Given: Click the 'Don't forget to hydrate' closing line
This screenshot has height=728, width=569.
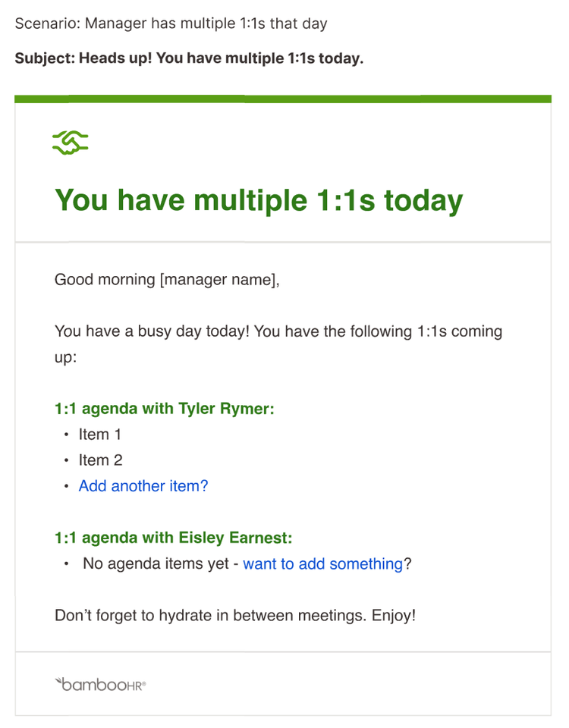Looking at the screenshot, I should (x=235, y=616).
